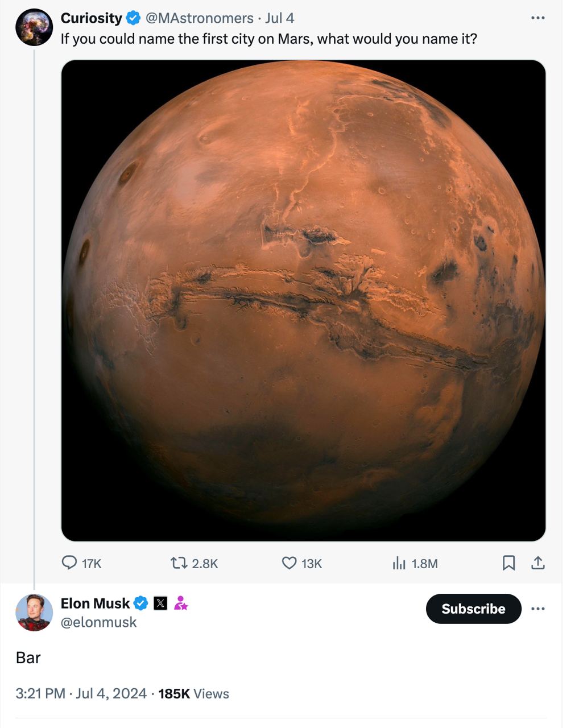Open the Mars planet image
This screenshot has height=728, width=579.
[x=303, y=300]
